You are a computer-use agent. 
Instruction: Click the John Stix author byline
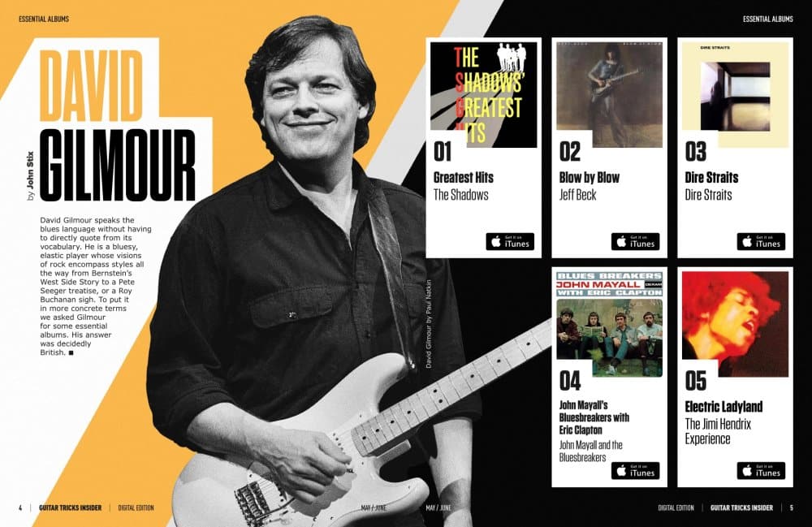point(30,176)
